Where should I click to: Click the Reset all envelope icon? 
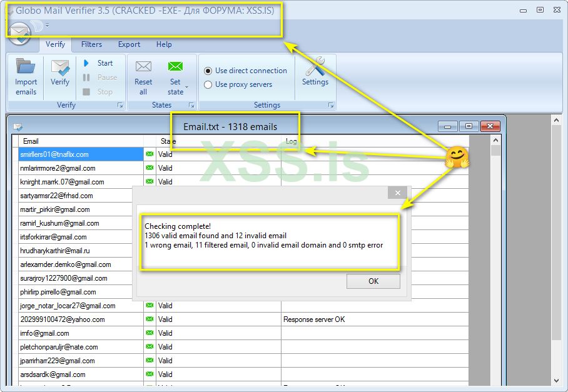point(143,67)
